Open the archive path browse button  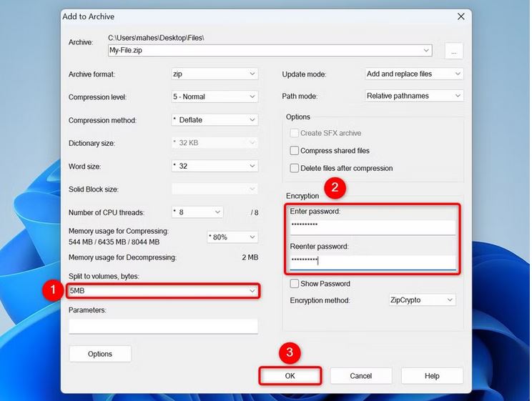coord(453,51)
